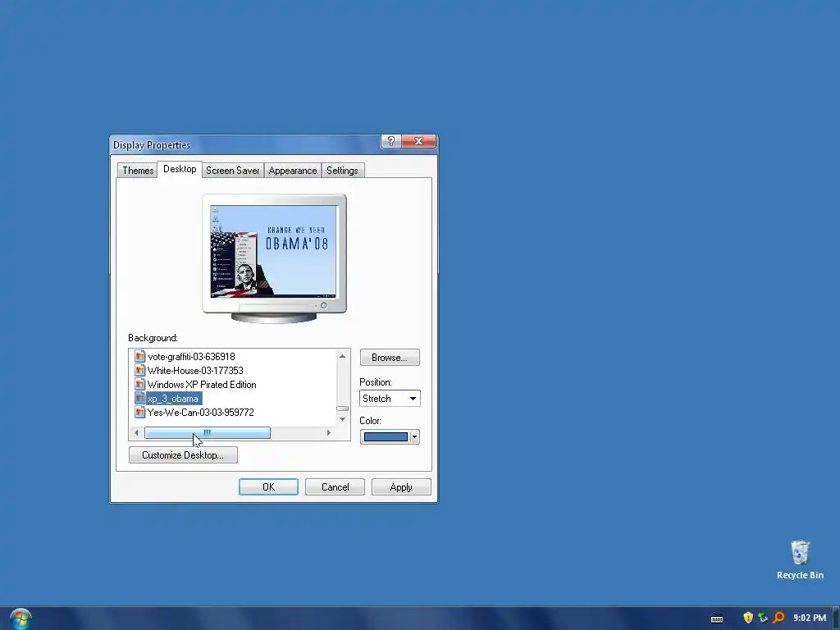Click the background list scroll down arrow

click(343, 419)
